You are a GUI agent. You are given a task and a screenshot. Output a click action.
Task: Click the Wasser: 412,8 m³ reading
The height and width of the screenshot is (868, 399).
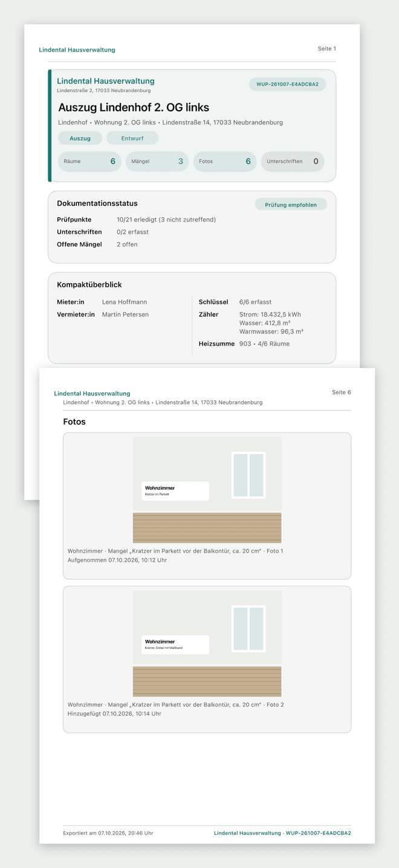click(265, 323)
